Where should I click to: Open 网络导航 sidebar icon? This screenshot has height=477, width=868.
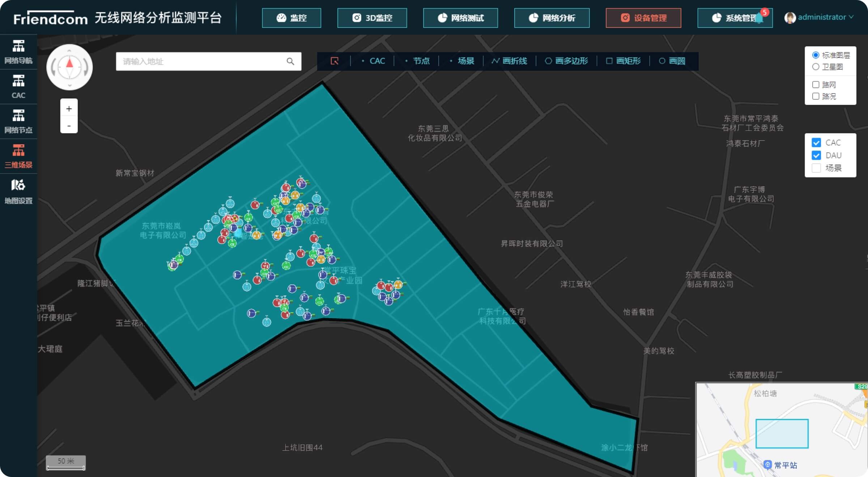18,51
